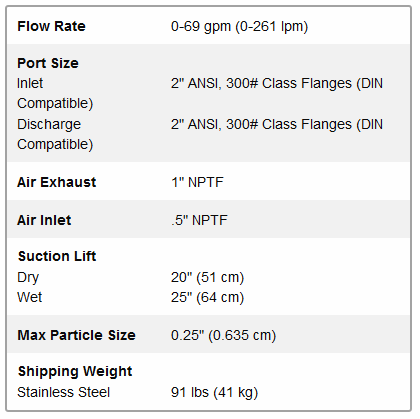This screenshot has width=420, height=419.
Task: Click the Discharge label under Port Size
Action: [49, 124]
